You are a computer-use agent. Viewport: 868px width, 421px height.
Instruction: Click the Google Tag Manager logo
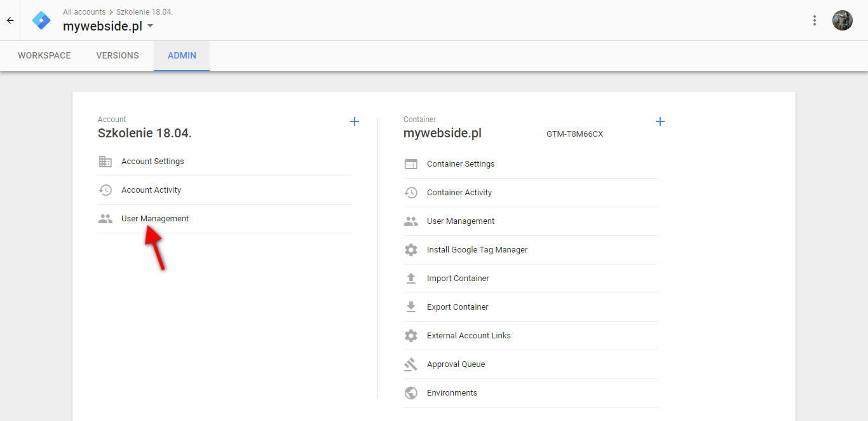pyautogui.click(x=41, y=20)
